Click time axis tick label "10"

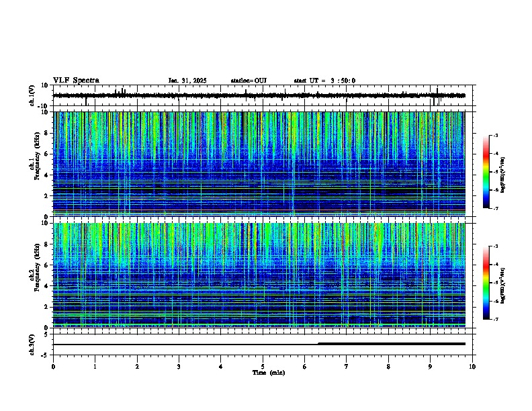click(x=472, y=367)
